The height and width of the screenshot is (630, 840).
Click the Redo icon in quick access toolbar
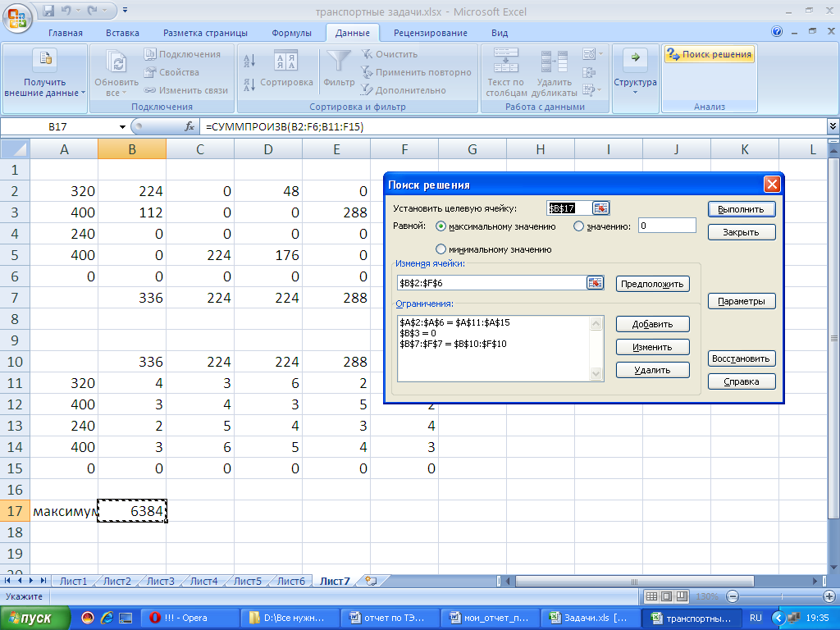click(92, 10)
